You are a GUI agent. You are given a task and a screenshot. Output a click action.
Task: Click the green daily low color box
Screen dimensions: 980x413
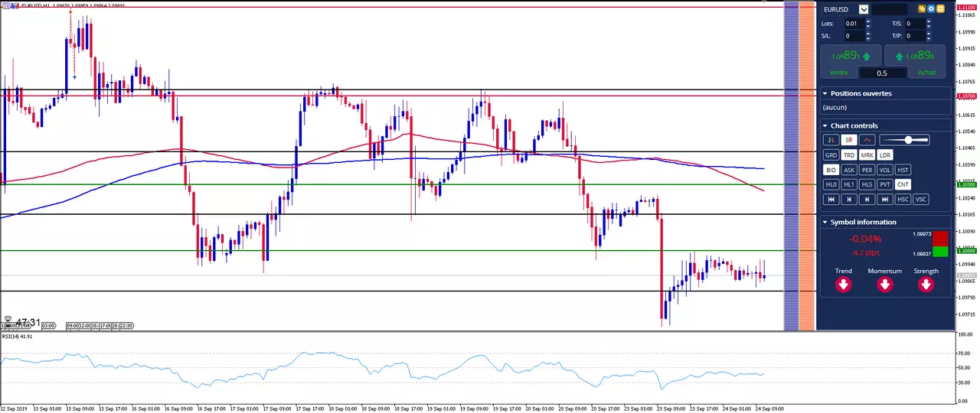click(940, 252)
